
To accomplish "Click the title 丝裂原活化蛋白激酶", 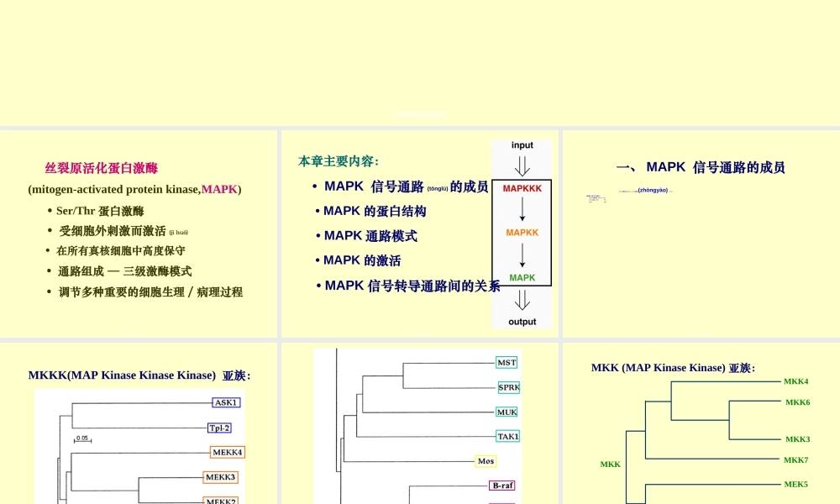I will tap(101, 168).
